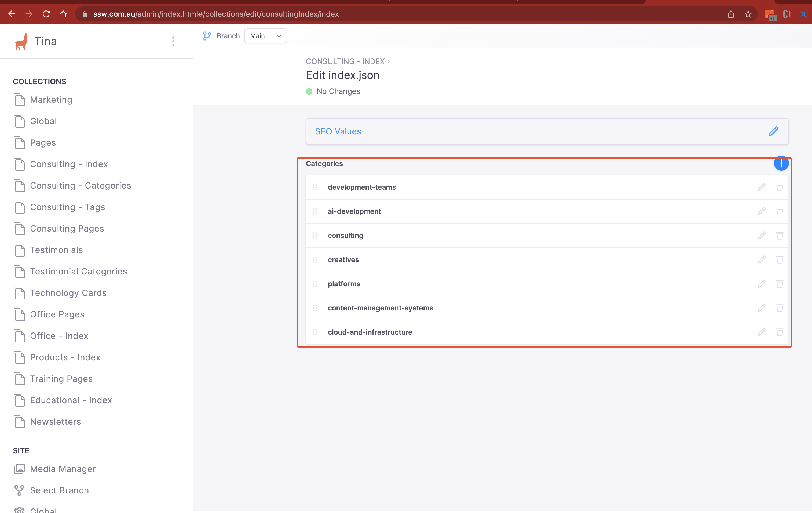The image size is (812, 513).
Task: Switch to the Consulting - Categories collection
Action: 80,185
